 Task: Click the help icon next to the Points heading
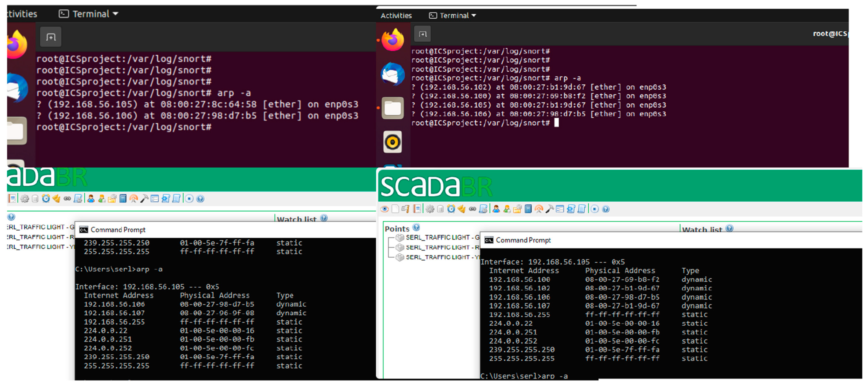click(416, 227)
